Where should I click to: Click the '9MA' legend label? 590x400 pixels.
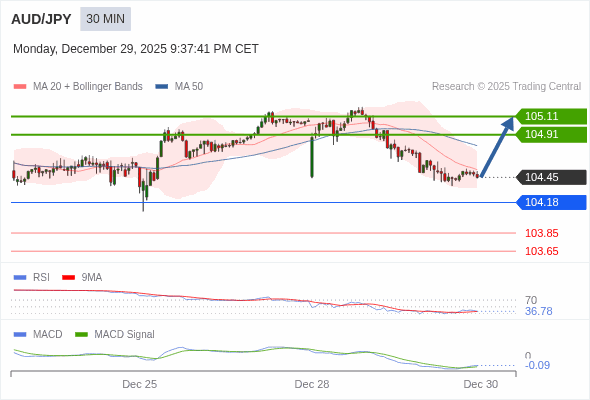pos(92,278)
